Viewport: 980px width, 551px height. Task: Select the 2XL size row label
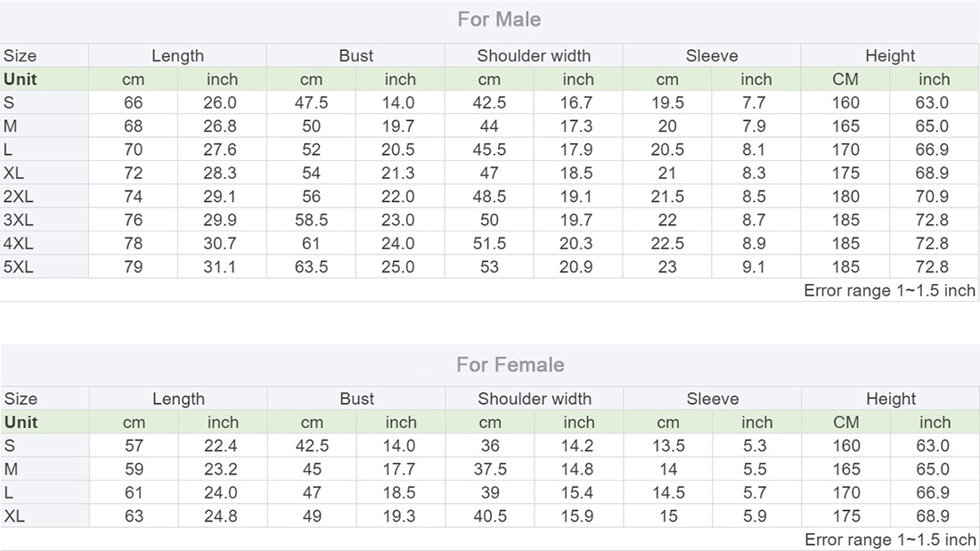(19, 197)
